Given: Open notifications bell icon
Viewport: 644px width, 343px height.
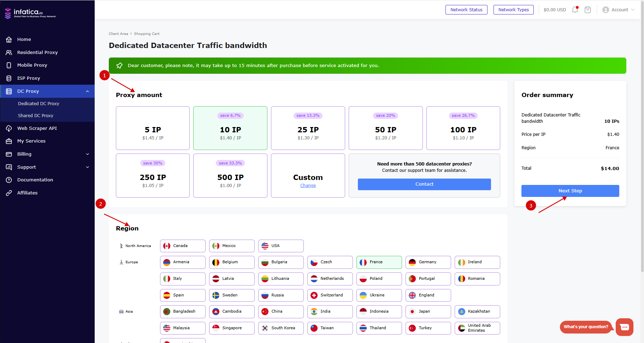Looking at the screenshot, I should tap(575, 10).
